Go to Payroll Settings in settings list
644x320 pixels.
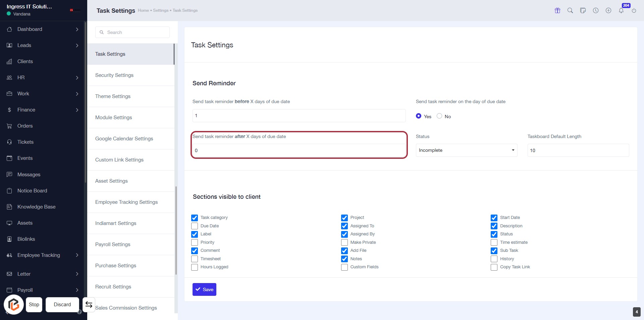pyautogui.click(x=113, y=244)
